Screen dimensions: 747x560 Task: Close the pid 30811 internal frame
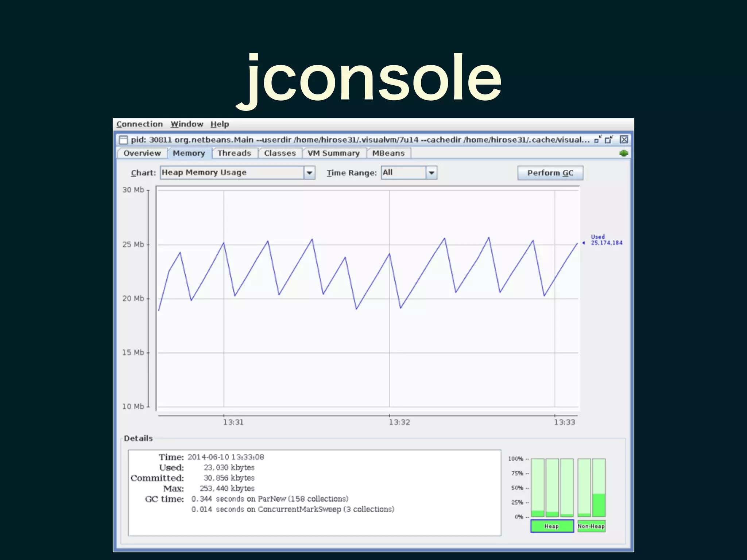(624, 140)
